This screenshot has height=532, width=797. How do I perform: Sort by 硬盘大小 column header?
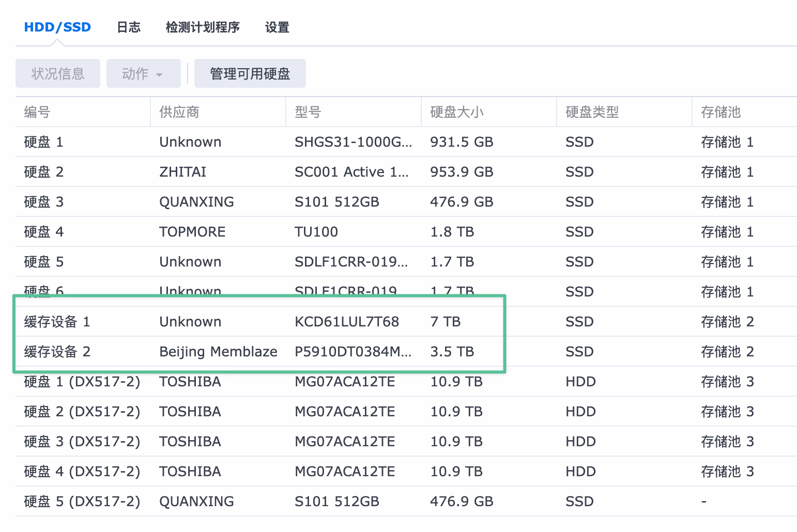click(457, 112)
